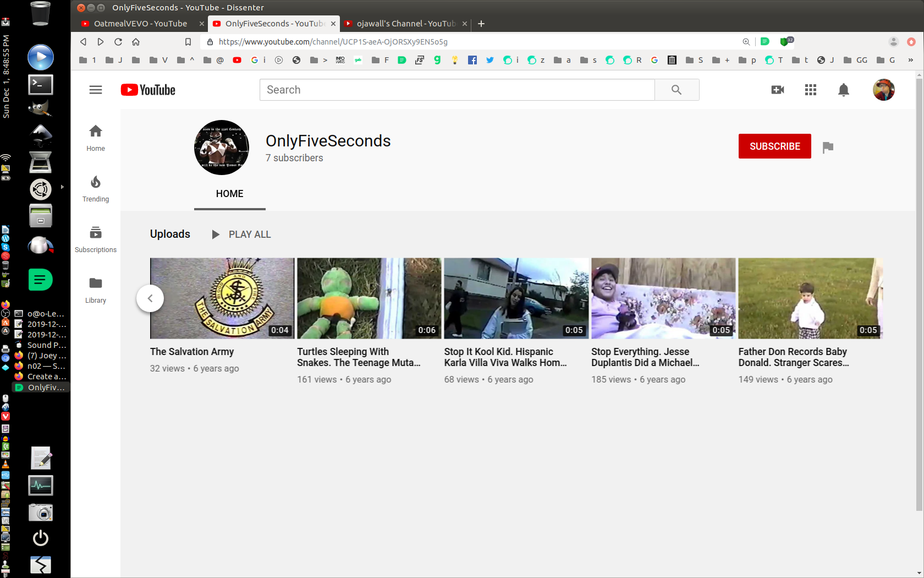Play the green plush turtle thumbnail

point(369,298)
